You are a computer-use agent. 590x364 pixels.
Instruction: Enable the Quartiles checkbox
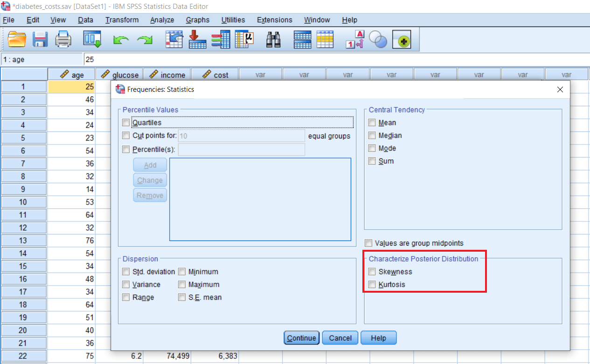pyautogui.click(x=125, y=122)
